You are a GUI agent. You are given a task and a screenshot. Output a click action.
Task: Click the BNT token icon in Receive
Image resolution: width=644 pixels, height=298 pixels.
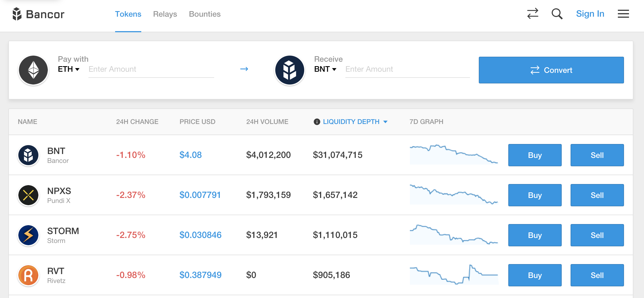click(289, 70)
